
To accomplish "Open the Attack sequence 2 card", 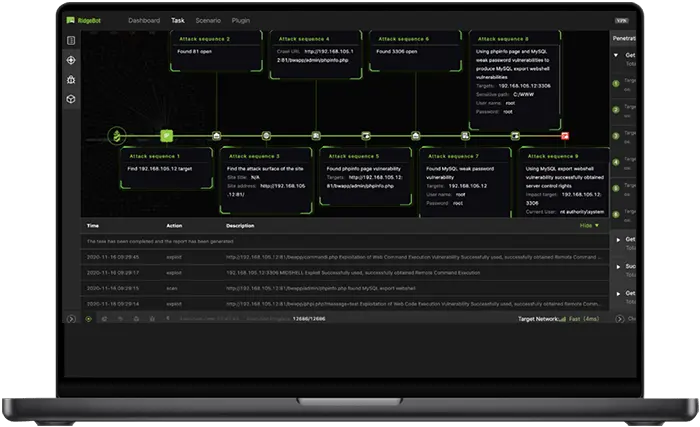I will (x=217, y=51).
